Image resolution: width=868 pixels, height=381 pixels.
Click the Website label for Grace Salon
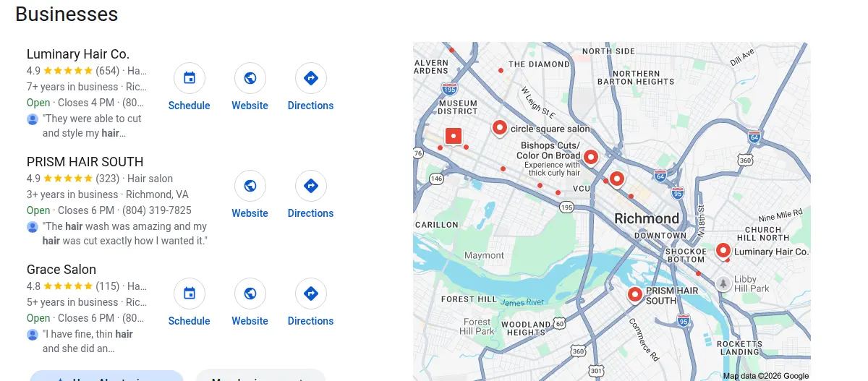[x=250, y=321]
